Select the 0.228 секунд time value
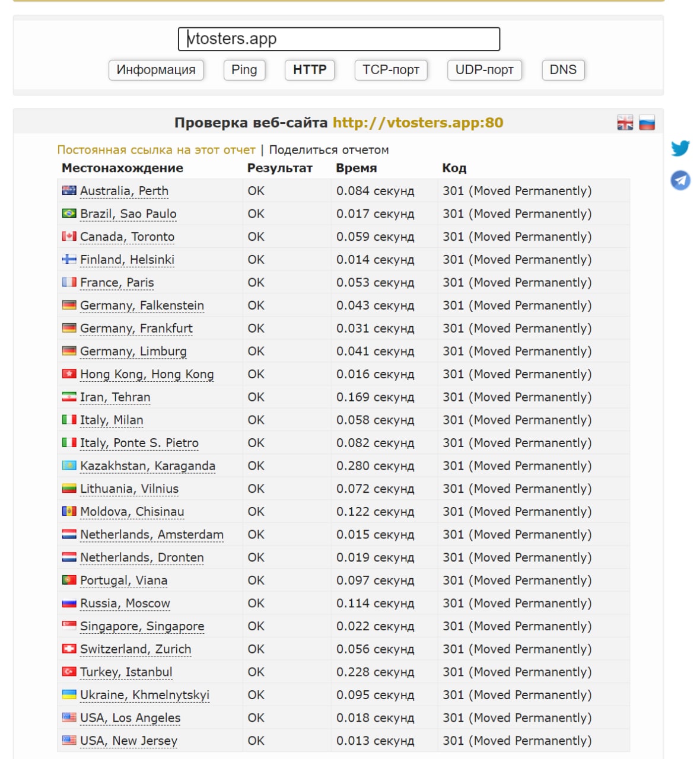Screen dimensions: 700x759 [376, 672]
